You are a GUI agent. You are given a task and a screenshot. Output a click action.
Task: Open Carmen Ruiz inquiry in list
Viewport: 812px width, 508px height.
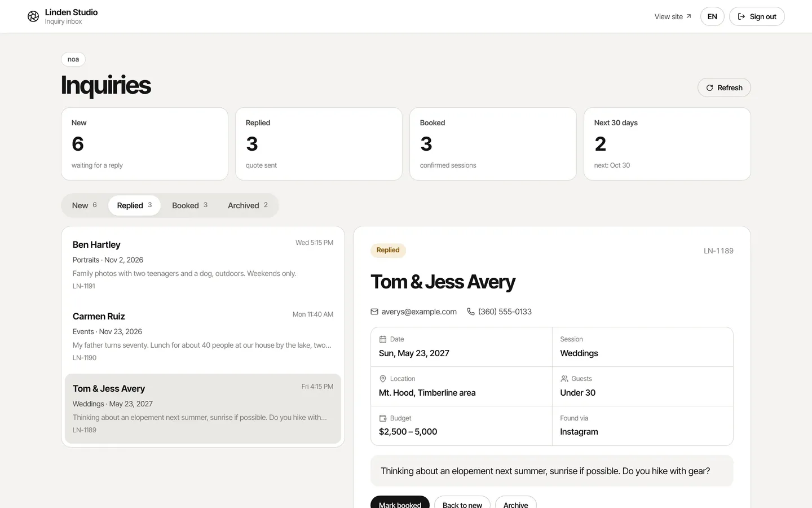tap(203, 336)
